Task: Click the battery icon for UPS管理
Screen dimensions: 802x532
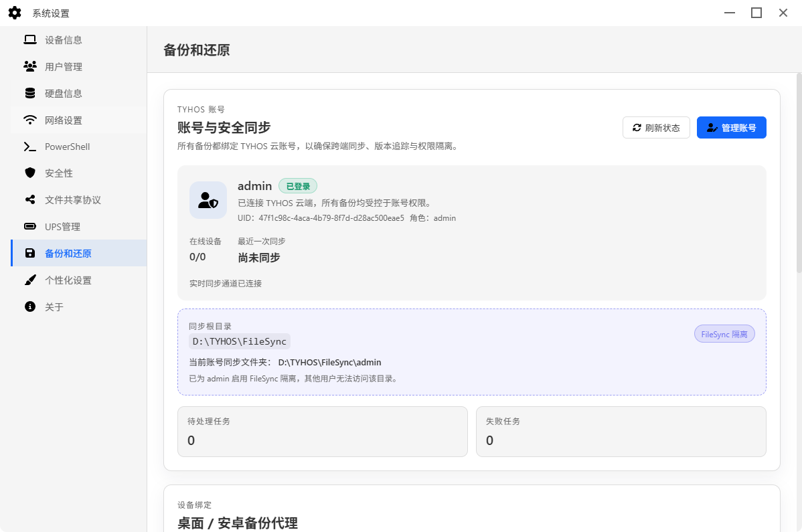Action: (30, 226)
